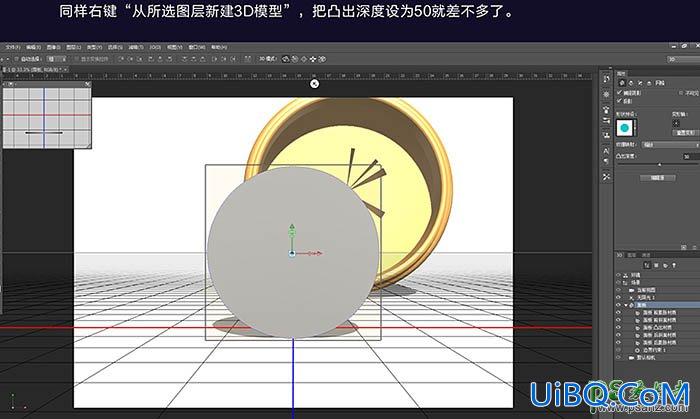Viewport: 700px width, 419px height.
Task: Switch to the 3D panel tab
Action: coord(619,255)
